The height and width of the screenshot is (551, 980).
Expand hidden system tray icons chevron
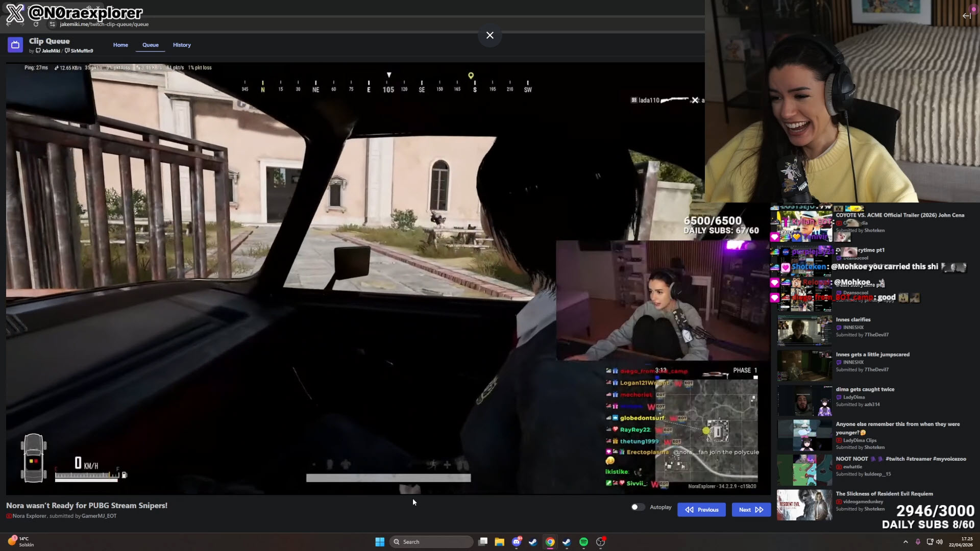(905, 542)
